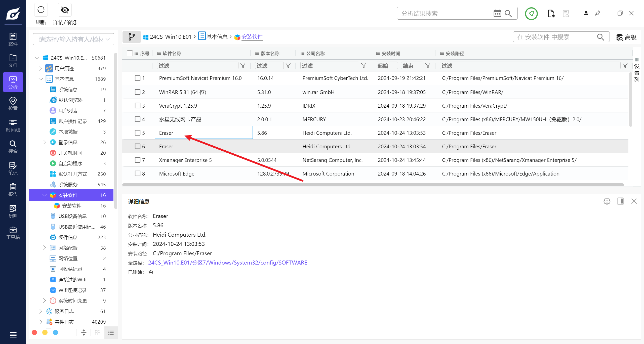Image resolution: width=644 pixels, height=344 pixels.
Task: Toggle the Details/Preview (详情/预览) eye icon
Action: 65,10
